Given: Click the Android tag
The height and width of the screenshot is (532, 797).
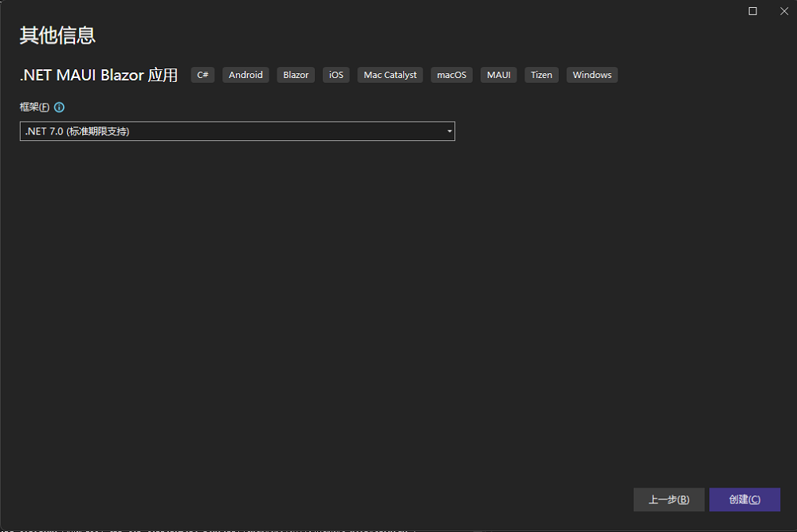Looking at the screenshot, I should click(x=245, y=75).
